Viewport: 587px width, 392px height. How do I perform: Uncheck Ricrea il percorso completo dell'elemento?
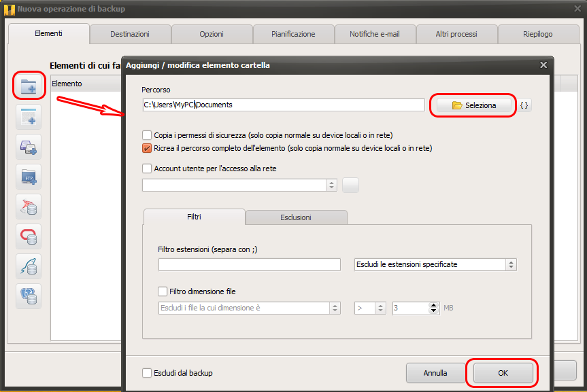(x=147, y=148)
